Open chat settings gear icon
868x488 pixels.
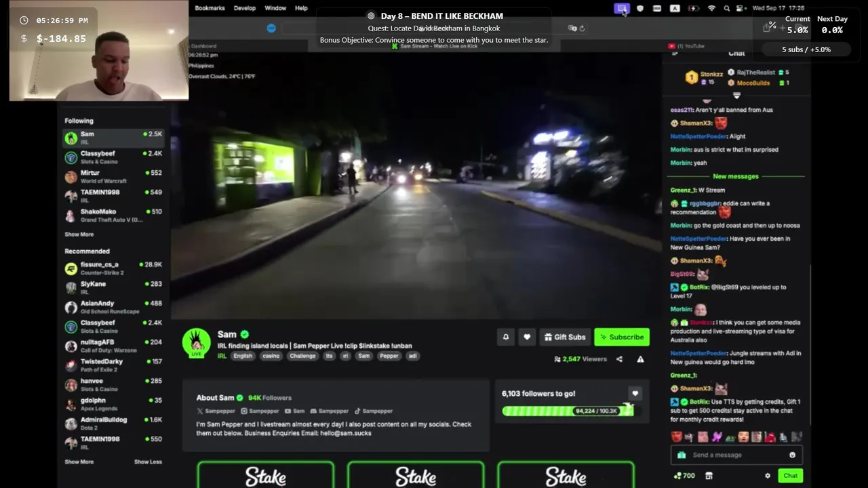click(x=768, y=476)
